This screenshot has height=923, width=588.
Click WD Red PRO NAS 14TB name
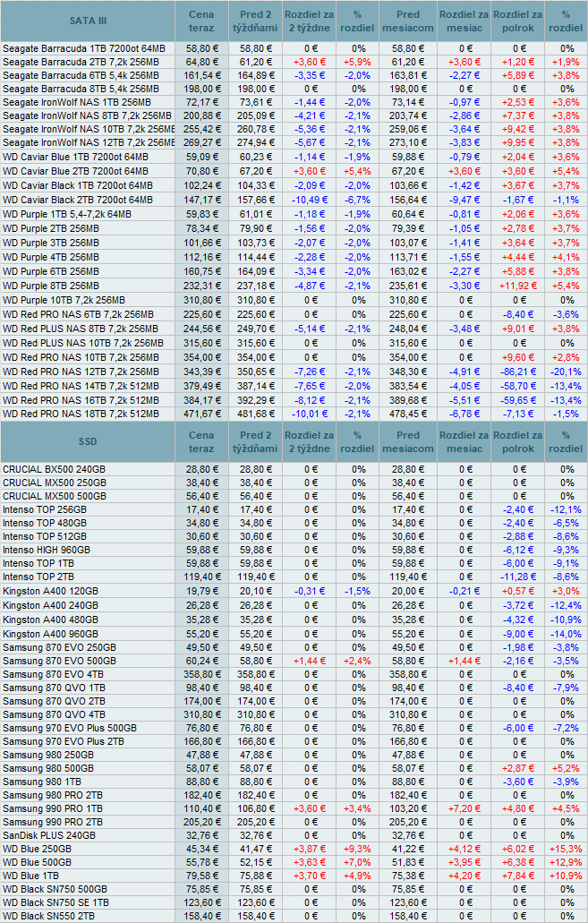[81, 386]
